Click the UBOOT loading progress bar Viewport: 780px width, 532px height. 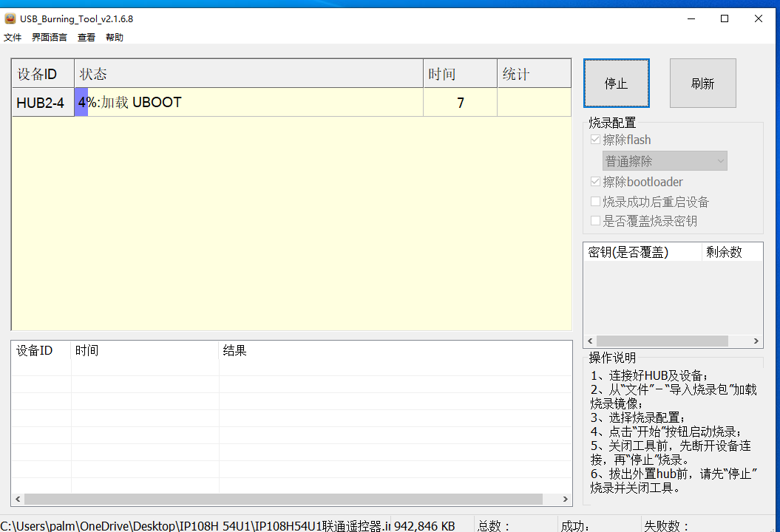(x=81, y=102)
